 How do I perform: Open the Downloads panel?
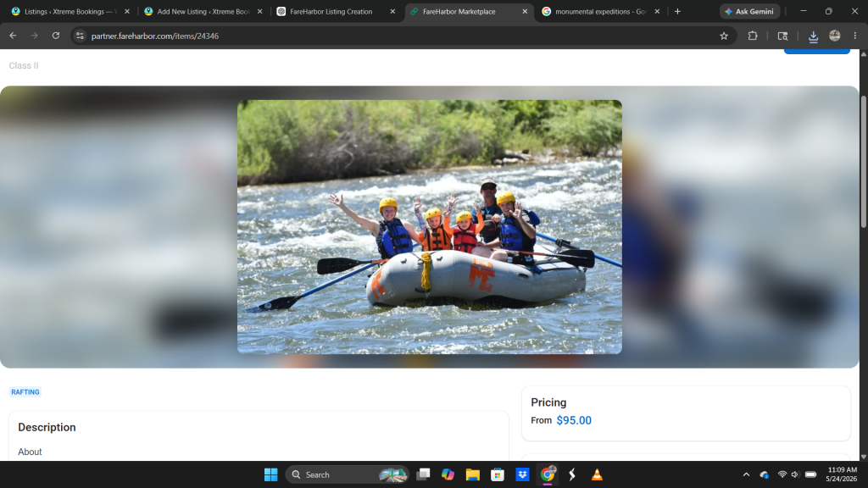pyautogui.click(x=813, y=36)
